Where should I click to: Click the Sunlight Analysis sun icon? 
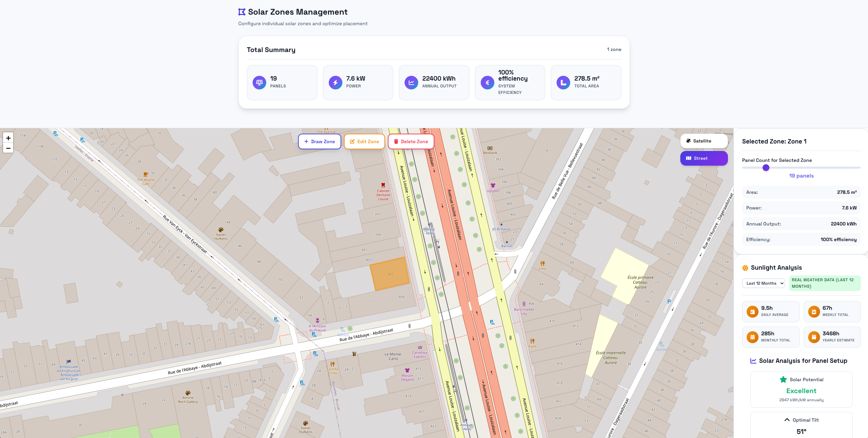point(745,268)
